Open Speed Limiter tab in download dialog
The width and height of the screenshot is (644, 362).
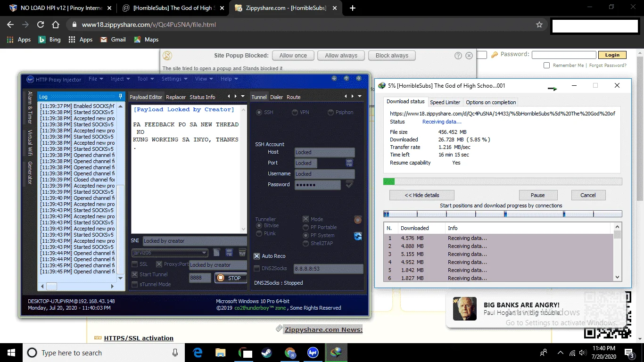[445, 102]
